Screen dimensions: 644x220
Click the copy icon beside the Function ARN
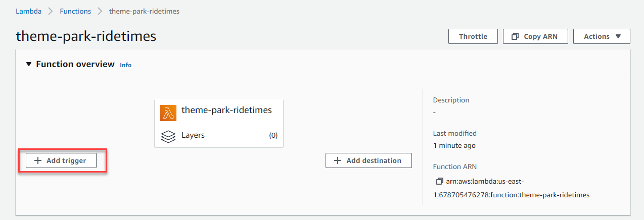coord(439,181)
